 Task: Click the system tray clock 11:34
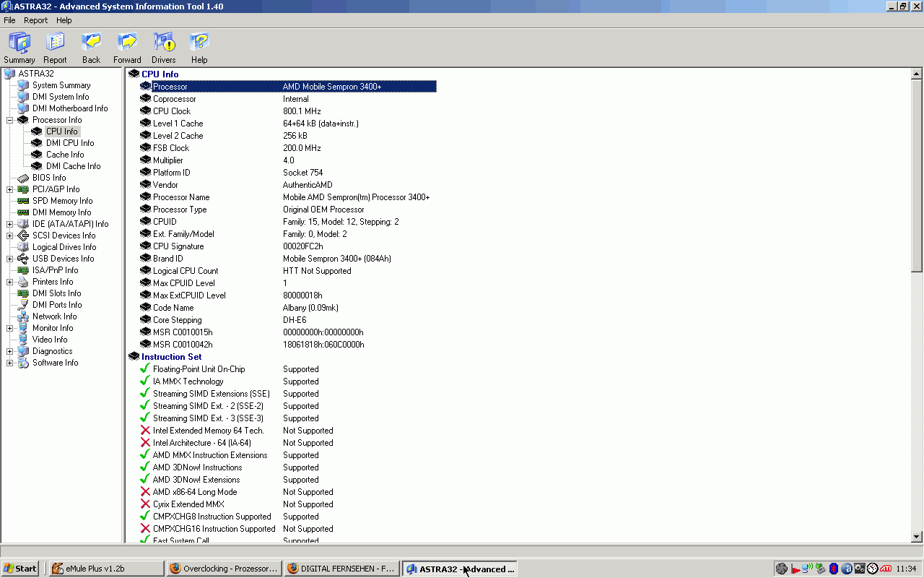coord(906,569)
